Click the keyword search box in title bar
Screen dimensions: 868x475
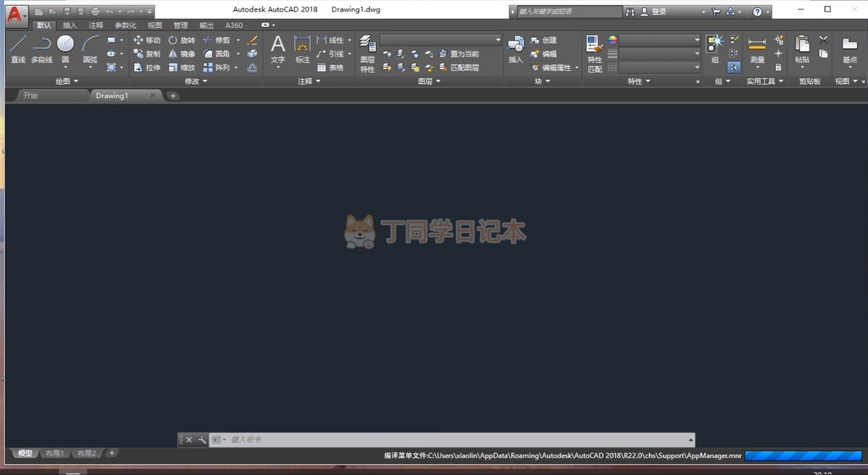point(569,12)
